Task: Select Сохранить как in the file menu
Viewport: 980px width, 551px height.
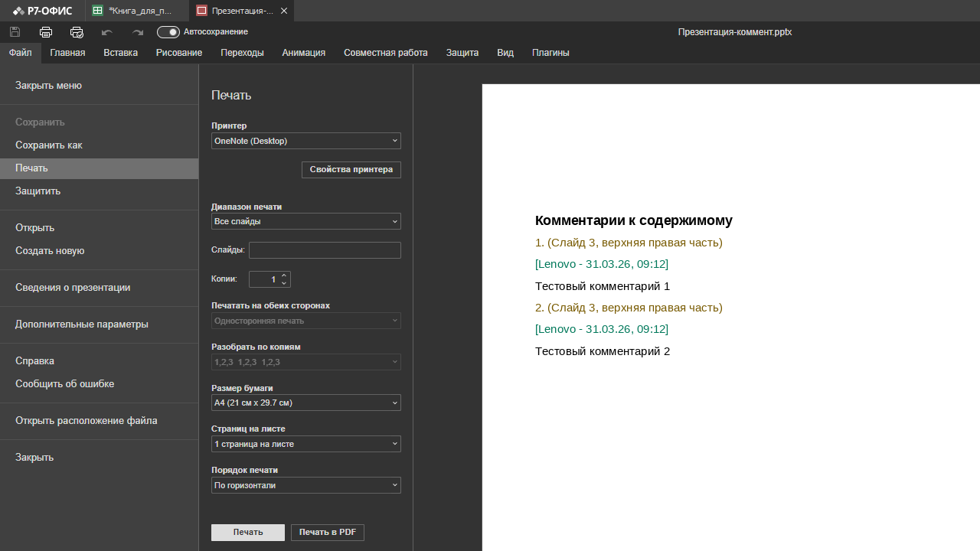Action: click(x=49, y=145)
